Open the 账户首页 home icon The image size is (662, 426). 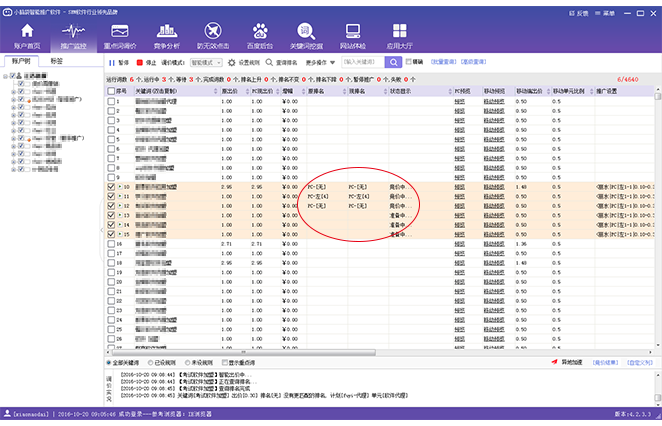pyautogui.click(x=27, y=36)
